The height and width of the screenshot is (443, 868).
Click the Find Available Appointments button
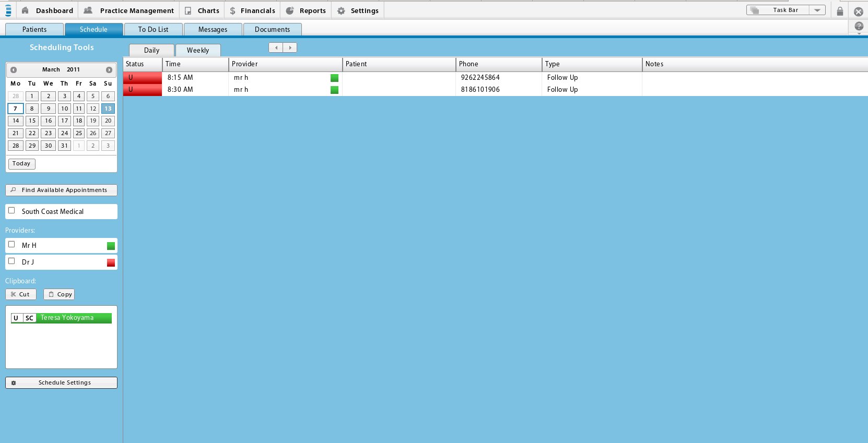61,190
